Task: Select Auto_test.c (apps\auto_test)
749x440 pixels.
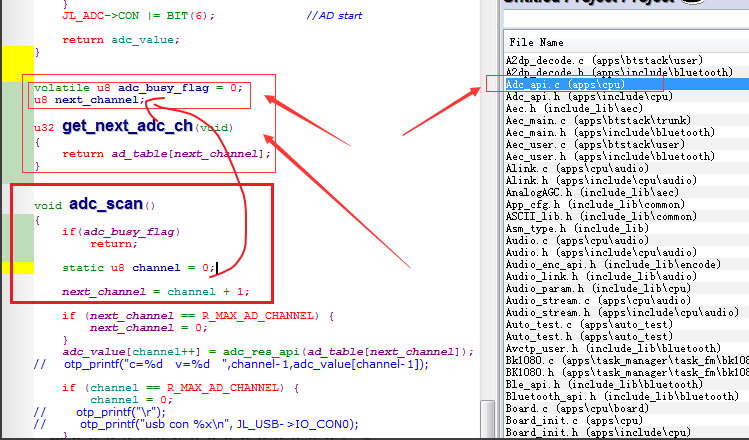Action: [x=589, y=324]
